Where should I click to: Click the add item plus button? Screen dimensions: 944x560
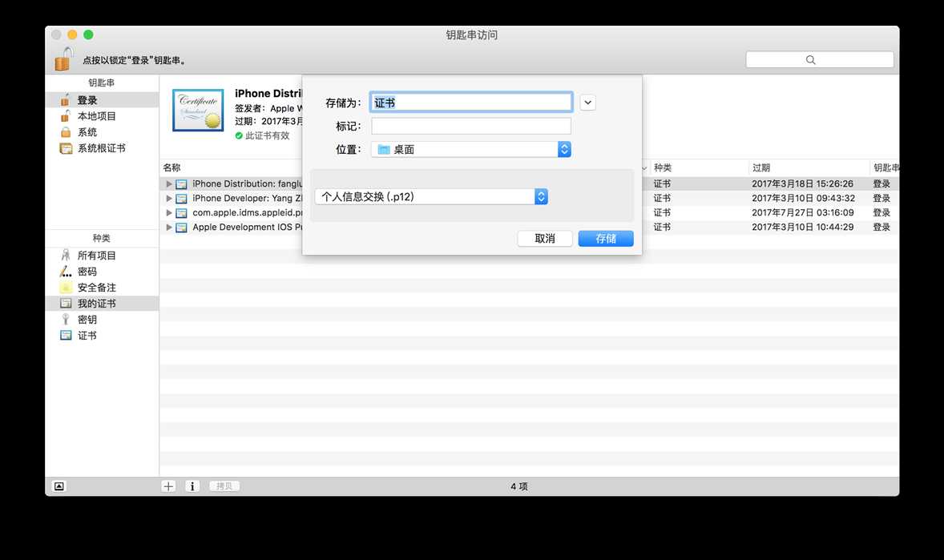click(168, 486)
